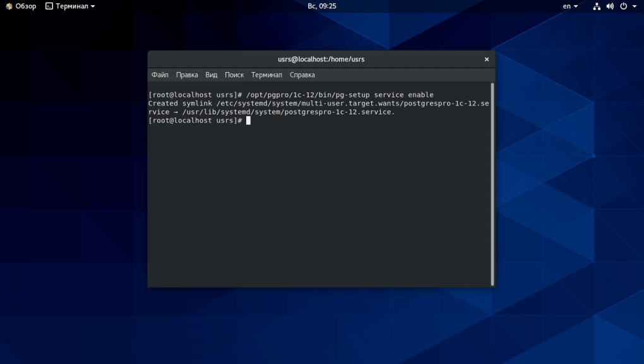This screenshot has height=364, width=644.
Task: Click the pg-setup service enable command text
Action: [x=340, y=95]
